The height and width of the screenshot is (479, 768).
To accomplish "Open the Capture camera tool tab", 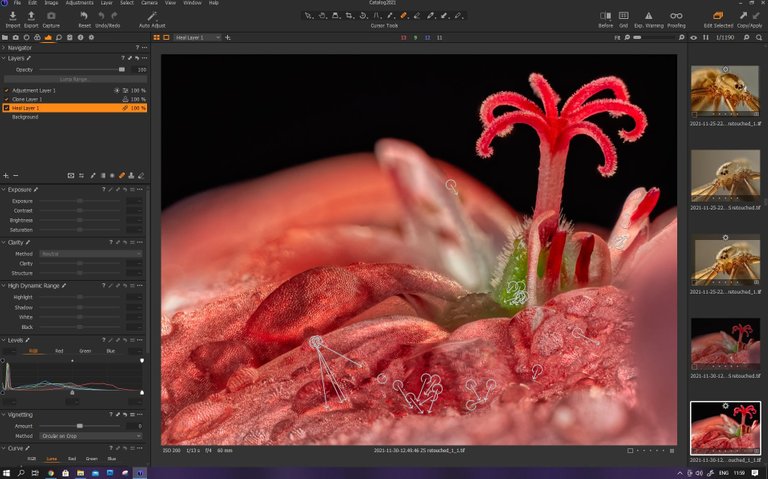I will coord(16,37).
